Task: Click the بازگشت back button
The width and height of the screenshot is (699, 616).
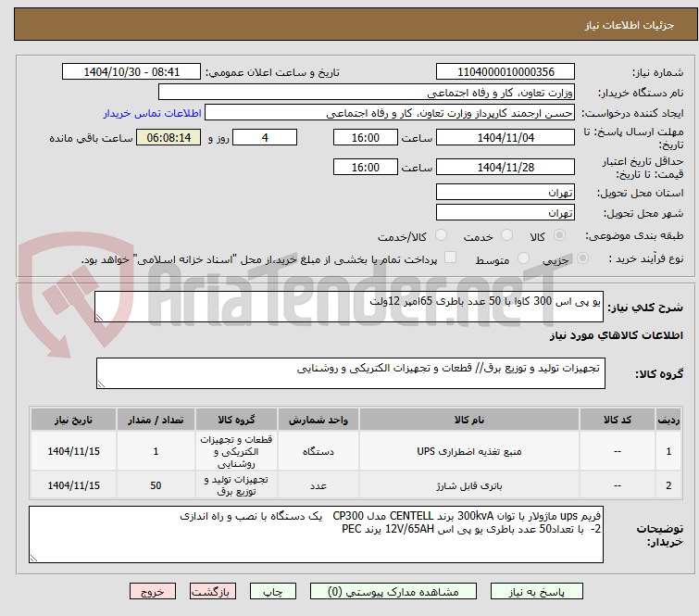Action: pos(213,592)
